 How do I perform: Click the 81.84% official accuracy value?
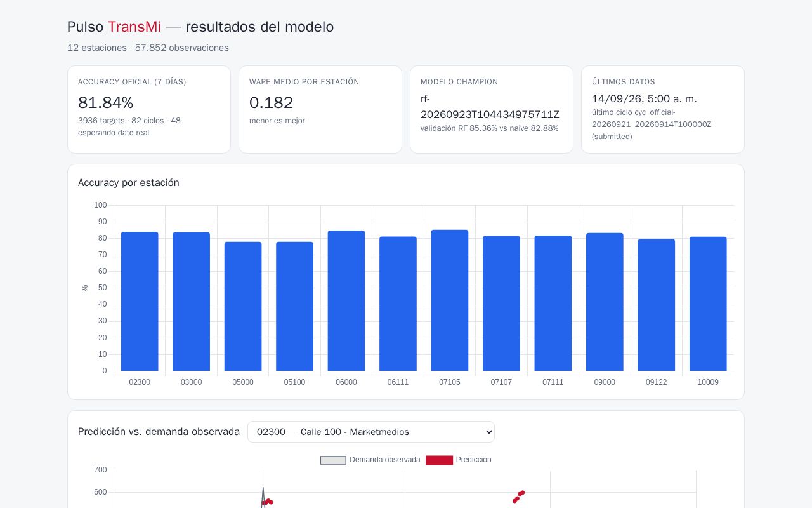pos(106,103)
